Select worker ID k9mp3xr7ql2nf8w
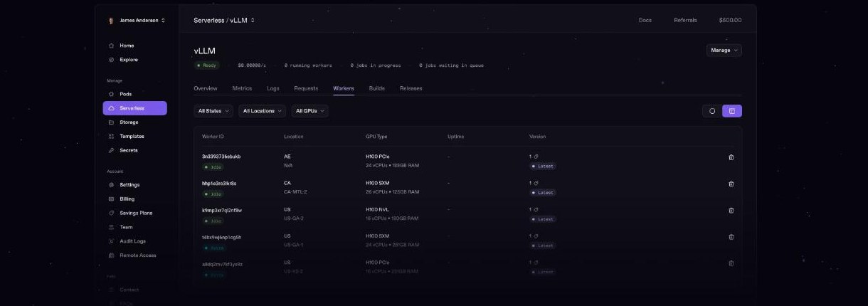The height and width of the screenshot is (306, 868). point(222,210)
